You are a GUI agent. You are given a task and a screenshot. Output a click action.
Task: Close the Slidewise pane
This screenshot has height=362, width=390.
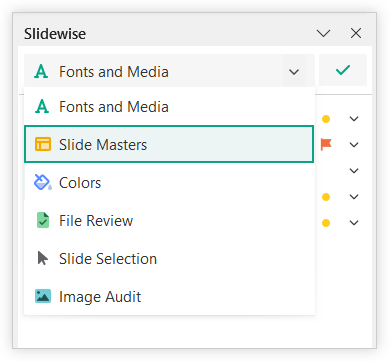pyautogui.click(x=356, y=33)
